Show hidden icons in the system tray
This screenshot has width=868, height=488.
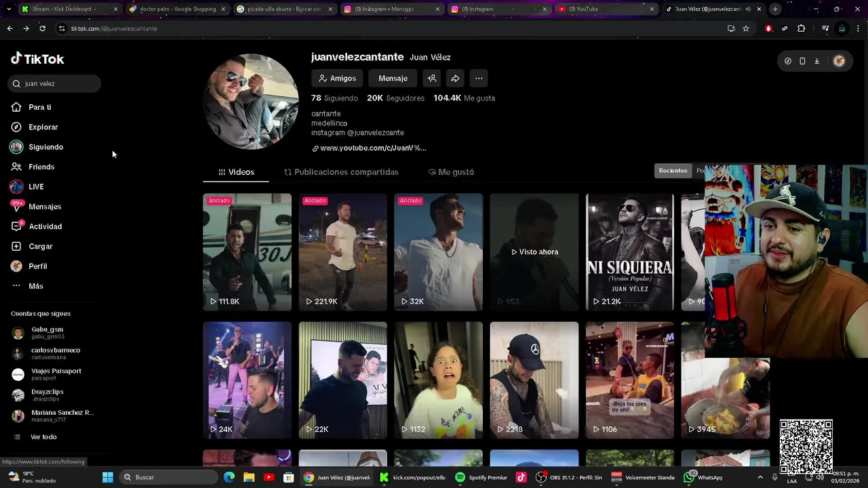tap(760, 477)
